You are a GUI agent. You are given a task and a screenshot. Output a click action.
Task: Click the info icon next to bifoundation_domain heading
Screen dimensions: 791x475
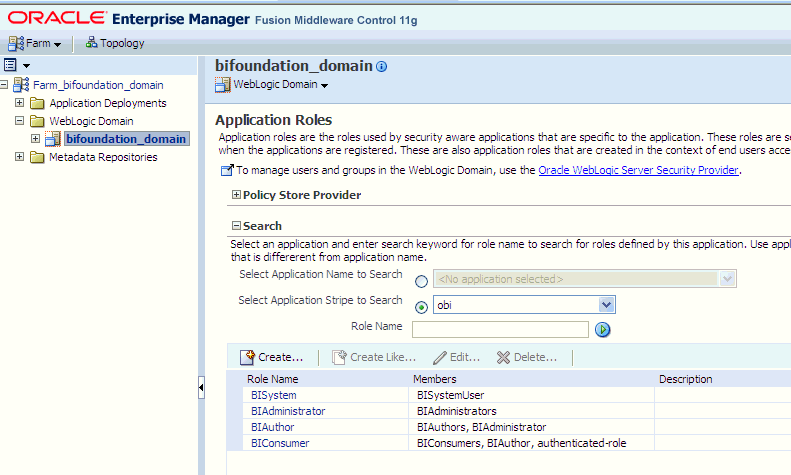point(382,67)
